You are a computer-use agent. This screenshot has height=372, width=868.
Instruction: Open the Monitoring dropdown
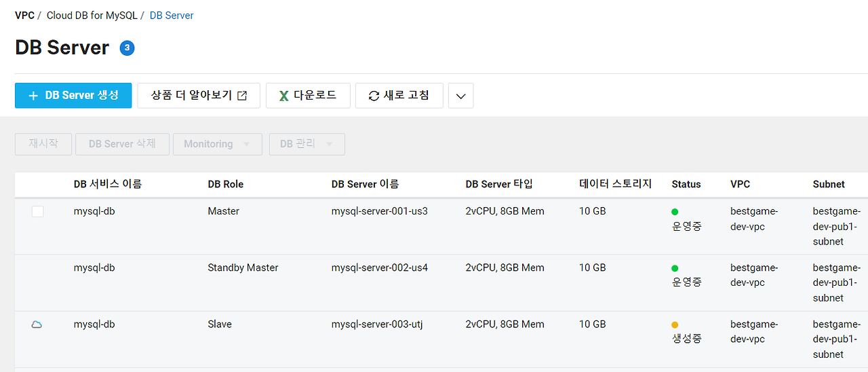click(x=218, y=144)
